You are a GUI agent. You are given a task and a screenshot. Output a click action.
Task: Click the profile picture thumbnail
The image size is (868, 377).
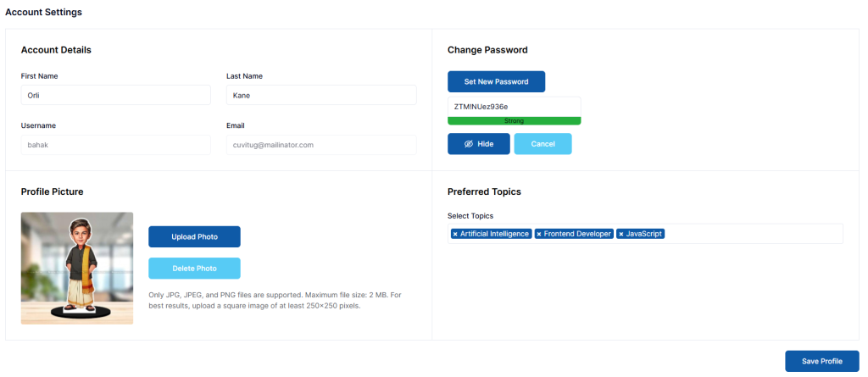point(77,268)
